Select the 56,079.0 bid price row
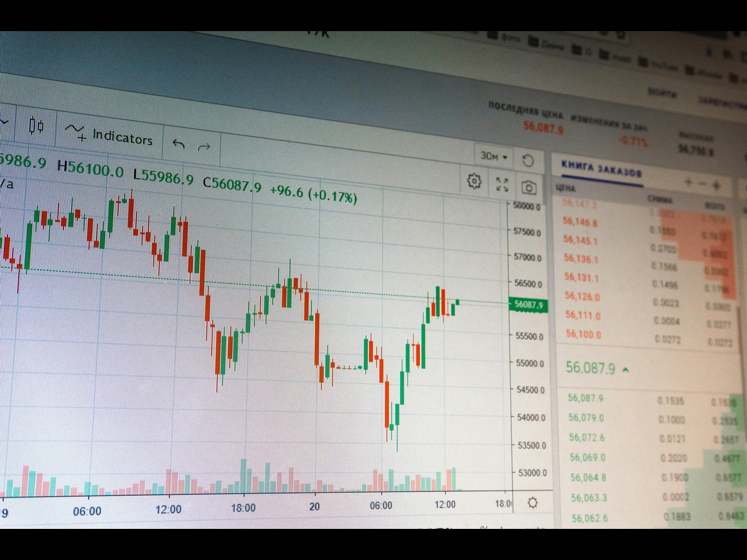This screenshot has height=560, width=747. click(x=586, y=418)
